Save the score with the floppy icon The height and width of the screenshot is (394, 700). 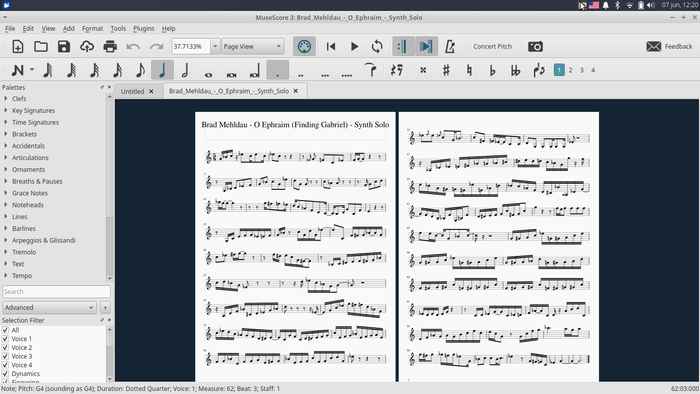64,46
